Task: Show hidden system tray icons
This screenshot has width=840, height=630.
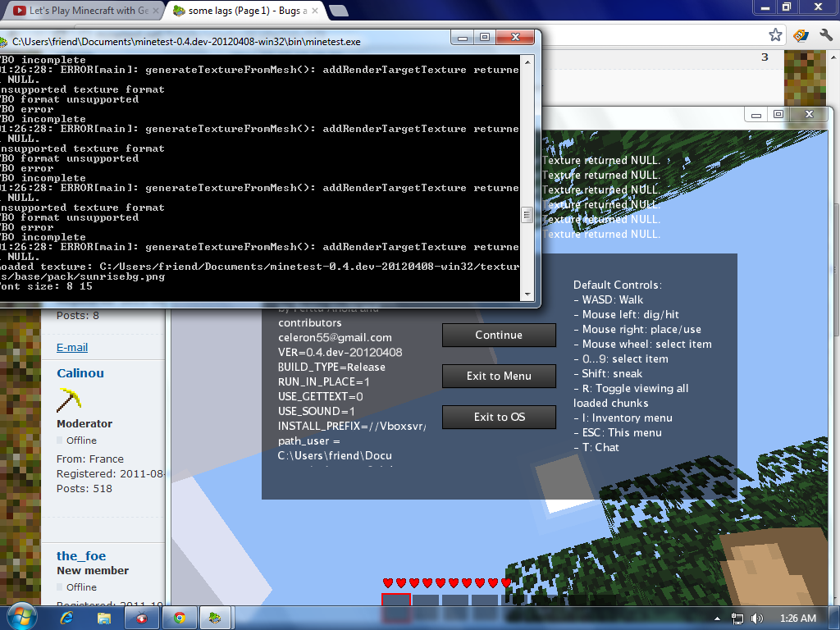Action: [x=717, y=619]
